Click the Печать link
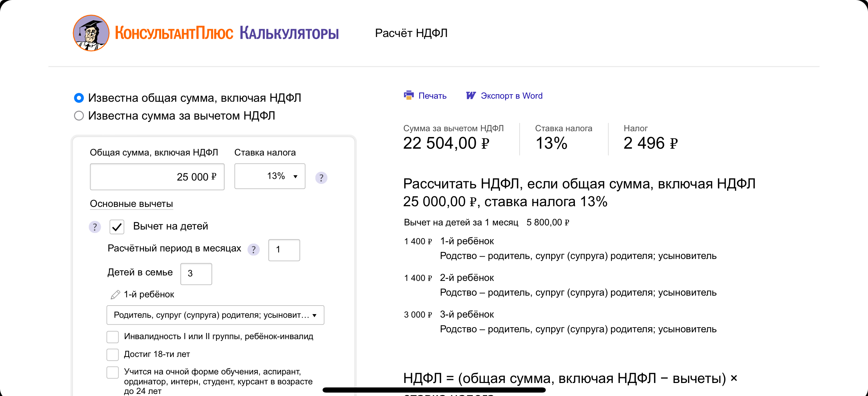This screenshot has height=396, width=868. pyautogui.click(x=432, y=96)
